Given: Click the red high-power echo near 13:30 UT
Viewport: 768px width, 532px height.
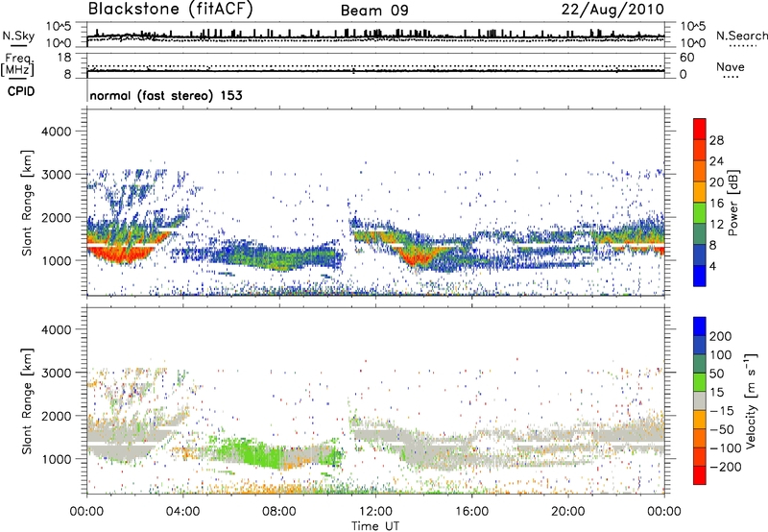Looking at the screenshot, I should [x=417, y=255].
